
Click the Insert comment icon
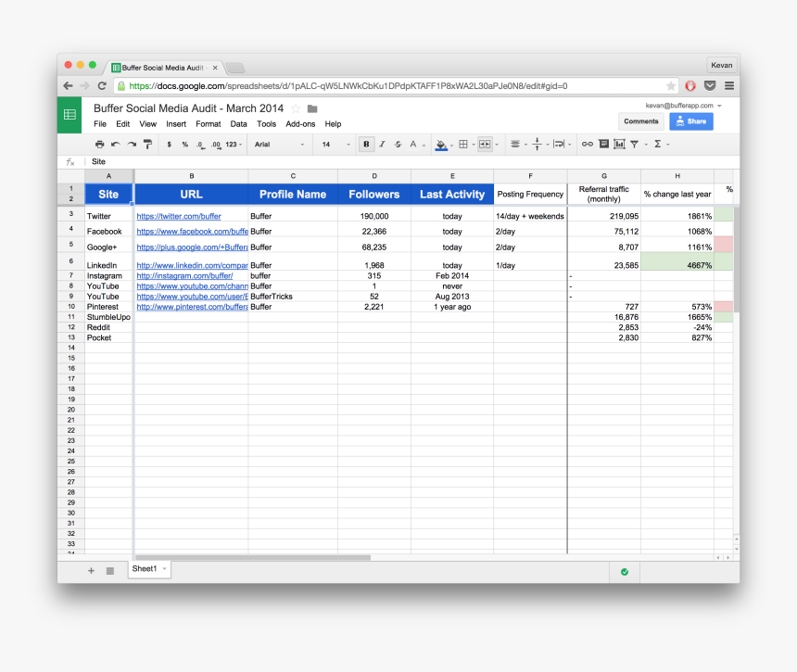(x=603, y=145)
